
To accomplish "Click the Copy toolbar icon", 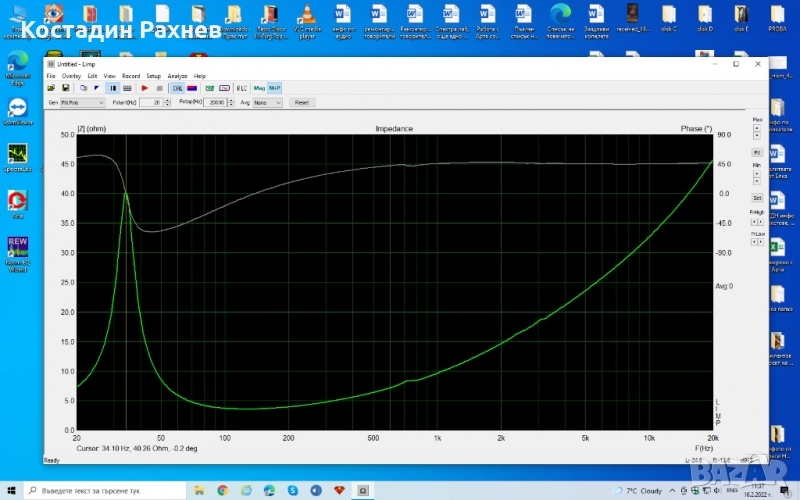I will (82, 88).
